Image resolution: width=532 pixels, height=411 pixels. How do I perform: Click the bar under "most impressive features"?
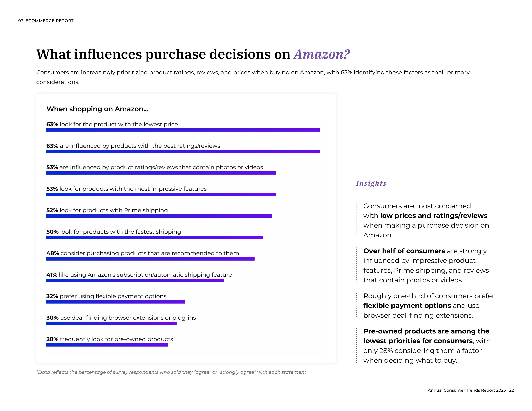161,195
